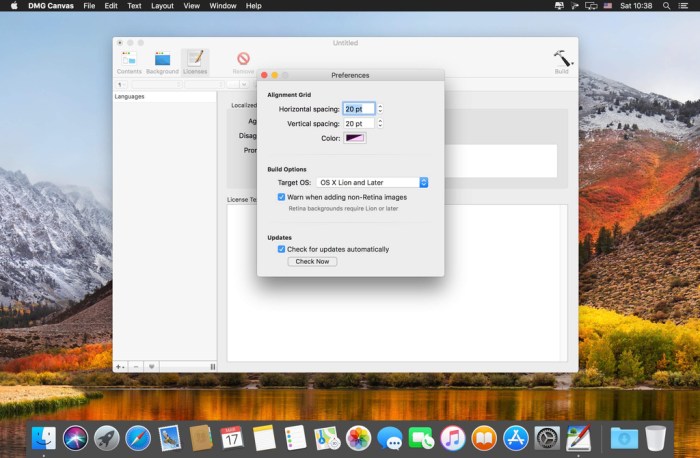
Task: Open the App Store from the dock
Action: coord(515,437)
